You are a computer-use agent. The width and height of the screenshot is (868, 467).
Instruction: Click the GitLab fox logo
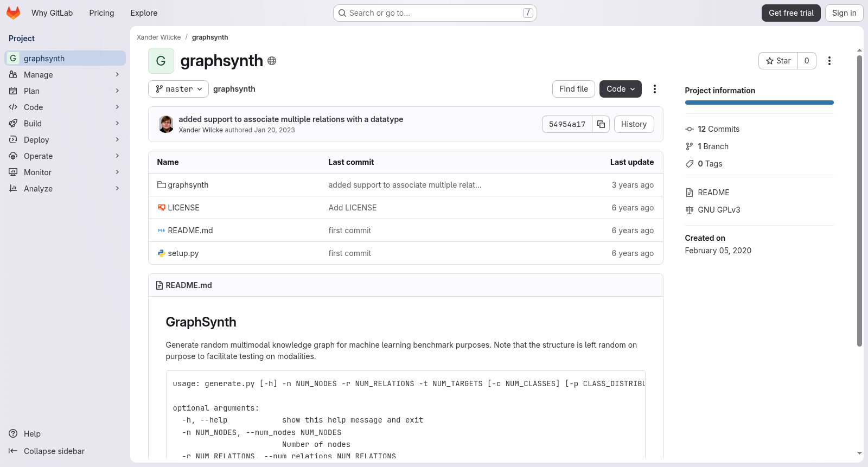coord(13,12)
